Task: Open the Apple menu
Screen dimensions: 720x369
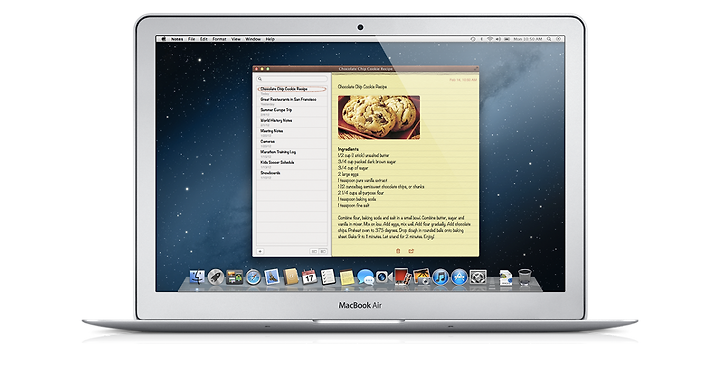Action: pyautogui.click(x=163, y=39)
